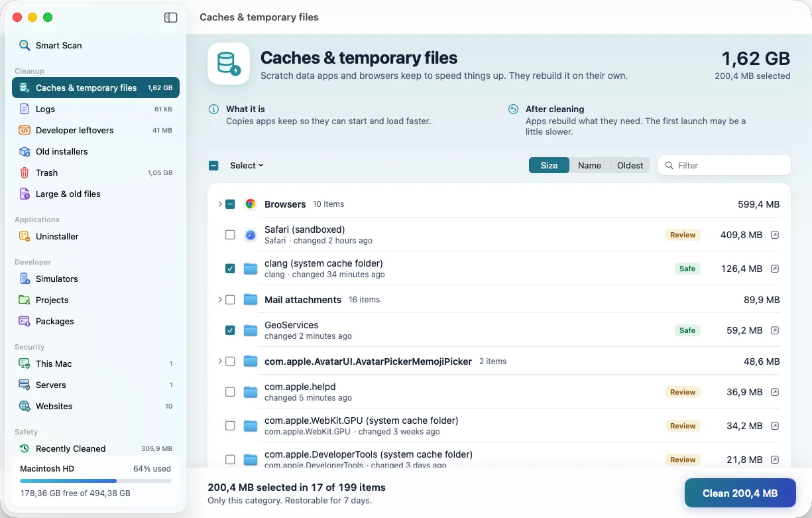Toggle the select-all checkbox next to Select
Viewport: 812px width, 518px height.
(213, 166)
